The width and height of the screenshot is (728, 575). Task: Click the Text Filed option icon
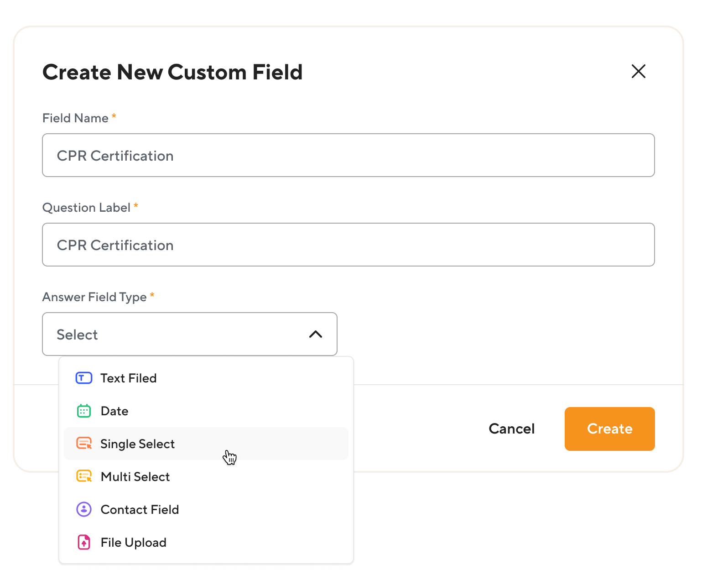(x=83, y=378)
